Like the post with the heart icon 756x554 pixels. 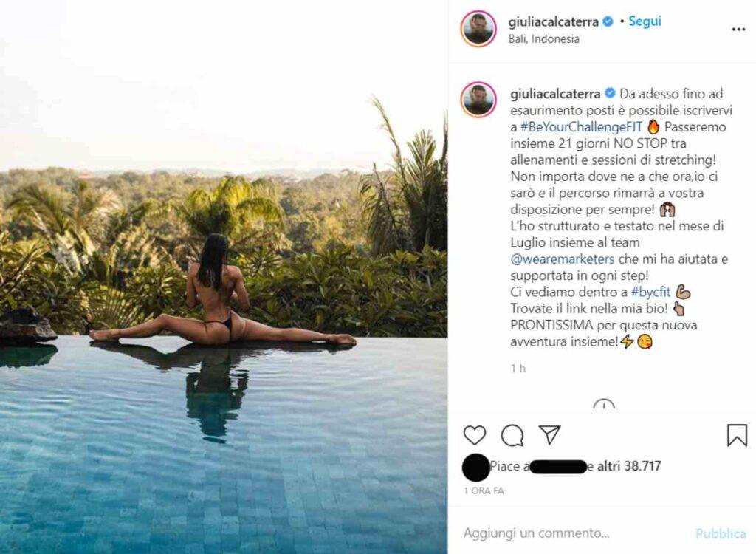(x=475, y=435)
